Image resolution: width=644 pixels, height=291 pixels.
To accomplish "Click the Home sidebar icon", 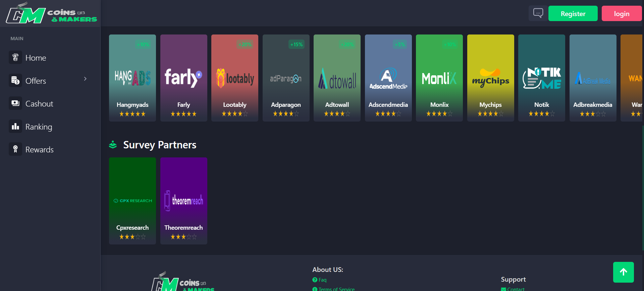I will (x=15, y=58).
